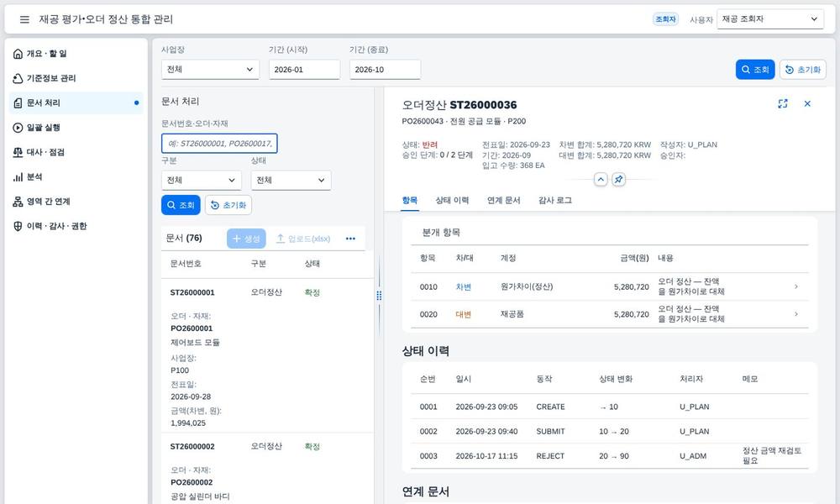Switch to the 연계 문서 tab
Image resolution: width=840 pixels, height=504 pixels.
503,200
